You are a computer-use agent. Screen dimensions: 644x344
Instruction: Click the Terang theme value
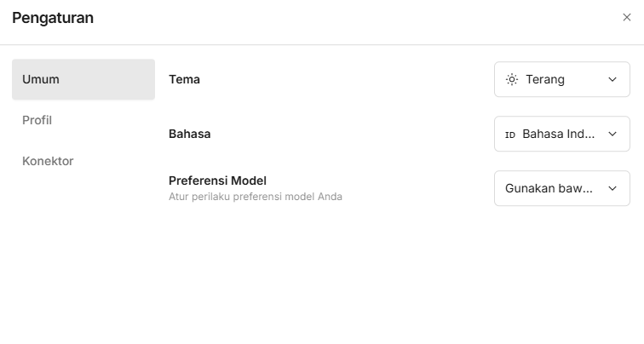tap(545, 79)
